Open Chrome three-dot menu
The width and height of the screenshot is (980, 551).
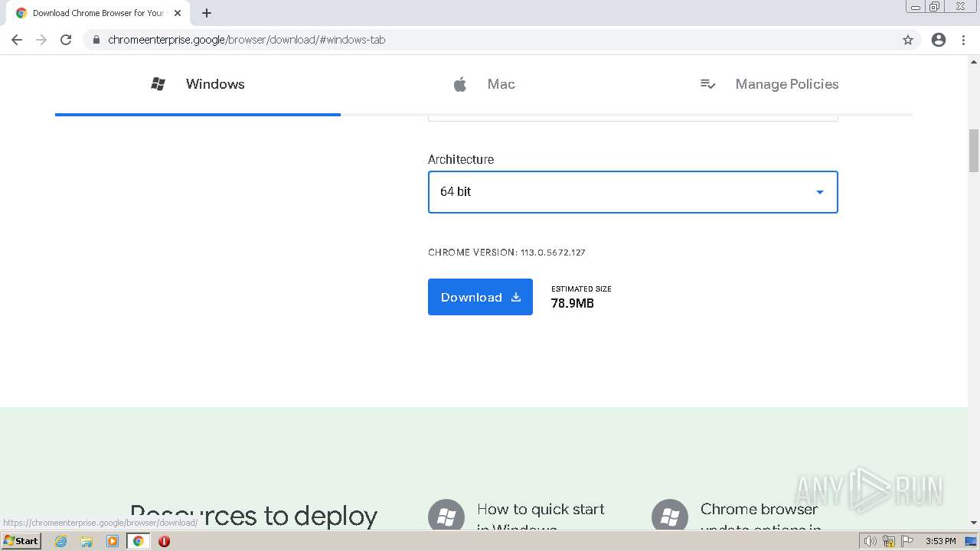coord(964,40)
